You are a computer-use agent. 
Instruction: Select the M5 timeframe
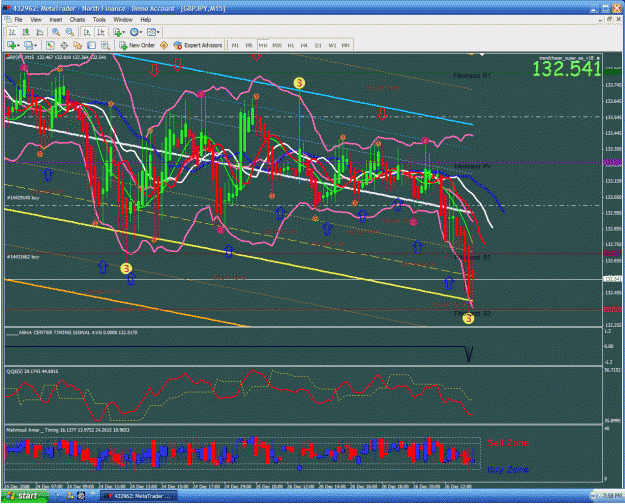(249, 45)
